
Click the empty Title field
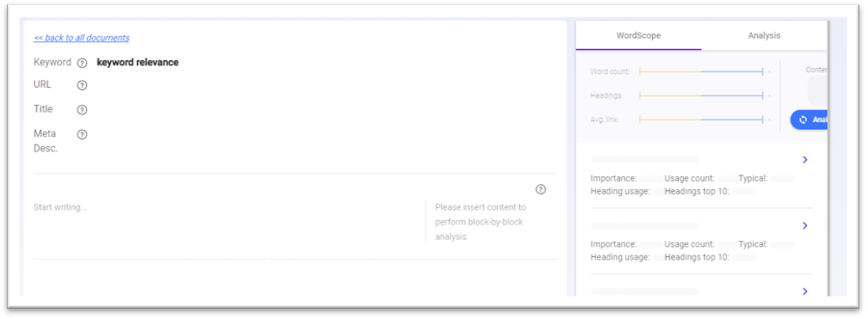point(327,109)
